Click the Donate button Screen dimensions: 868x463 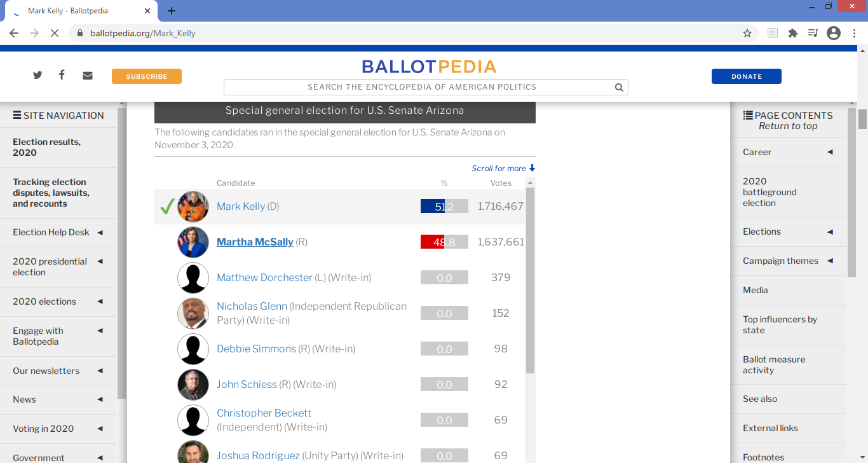(747, 76)
